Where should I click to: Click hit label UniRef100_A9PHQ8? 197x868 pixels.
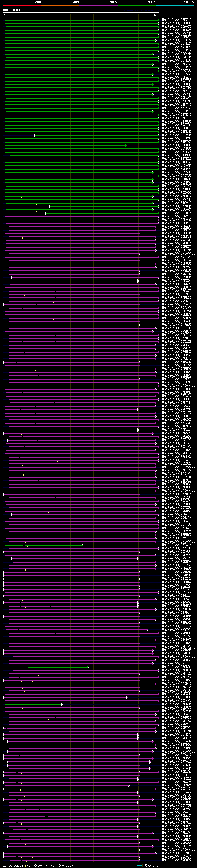(177, 84)
